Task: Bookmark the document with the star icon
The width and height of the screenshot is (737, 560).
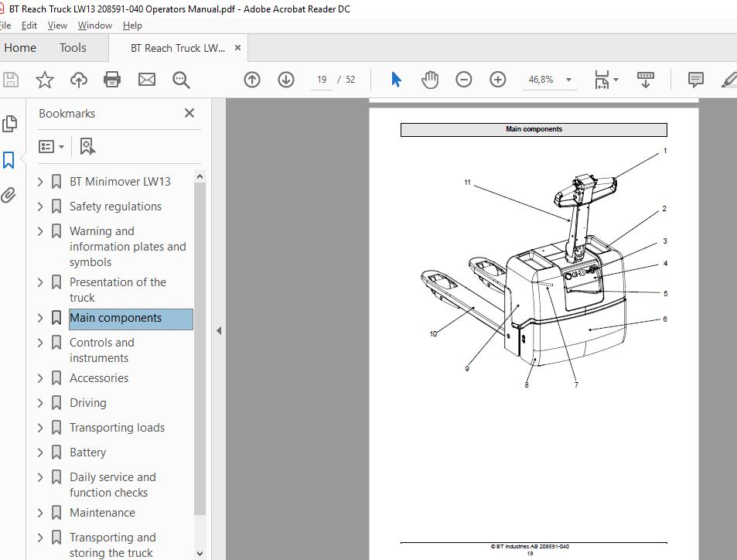Action: [45, 80]
